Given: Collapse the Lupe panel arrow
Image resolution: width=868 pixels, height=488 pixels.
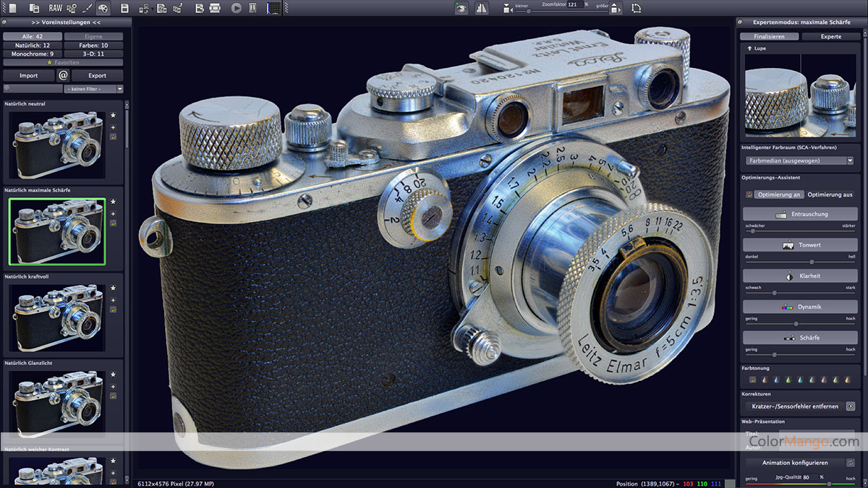Looking at the screenshot, I should [749, 48].
